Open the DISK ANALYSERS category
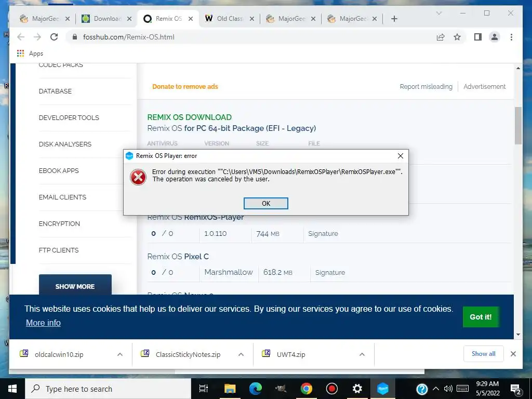 coord(65,144)
